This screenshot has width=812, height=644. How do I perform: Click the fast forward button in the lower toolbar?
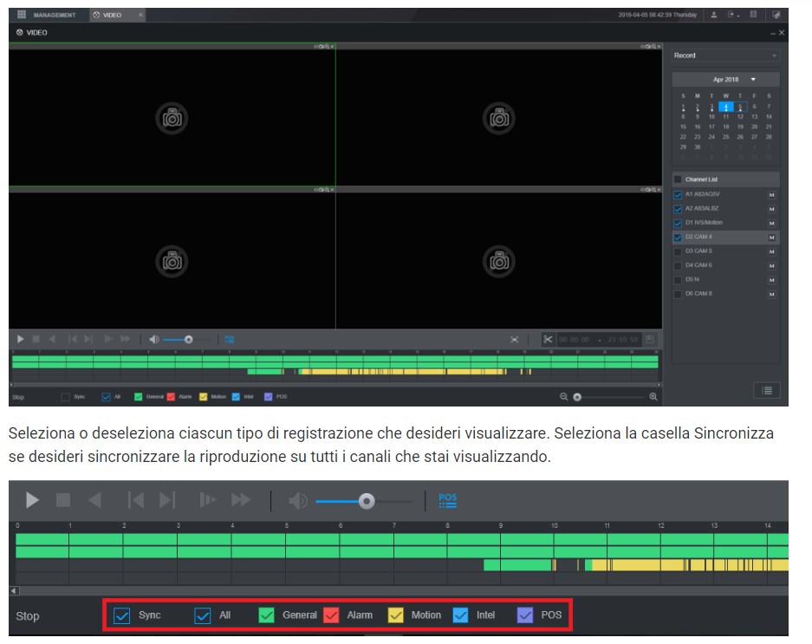(x=241, y=500)
